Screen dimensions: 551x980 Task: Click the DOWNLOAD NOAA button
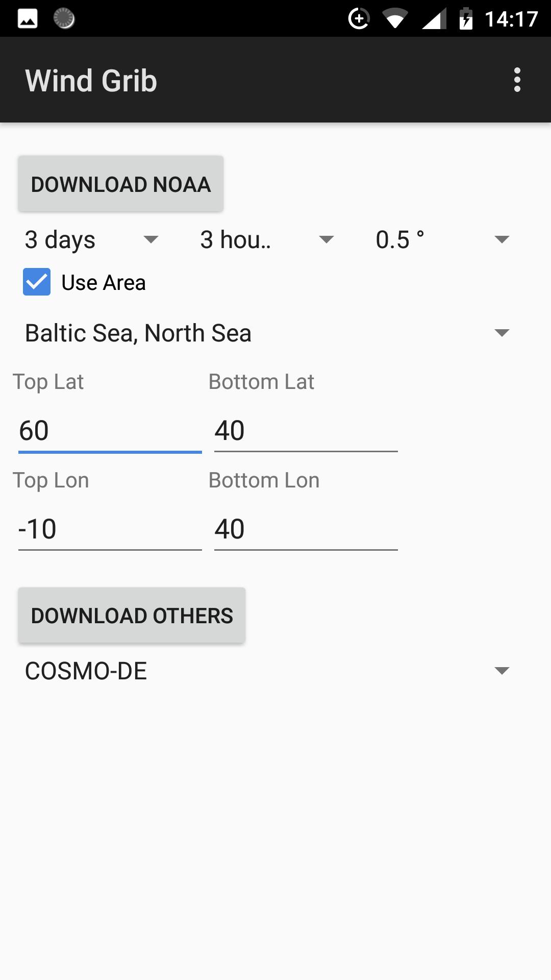121,184
